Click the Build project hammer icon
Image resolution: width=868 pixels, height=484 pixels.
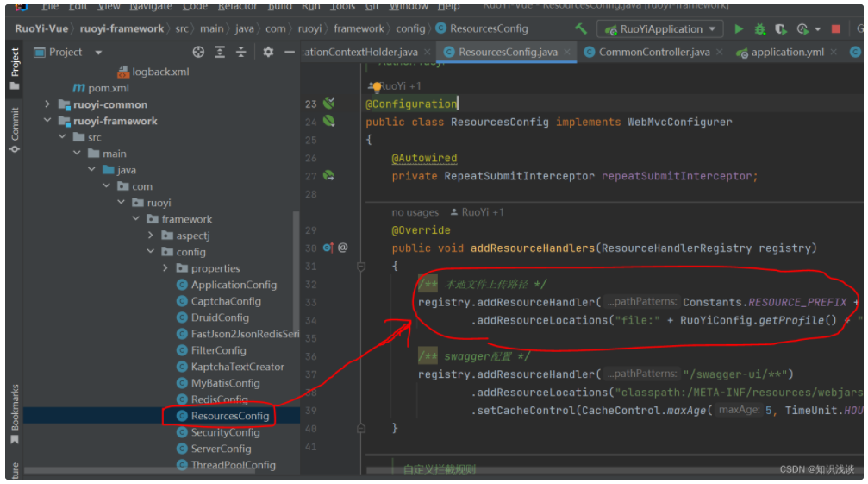coord(581,28)
